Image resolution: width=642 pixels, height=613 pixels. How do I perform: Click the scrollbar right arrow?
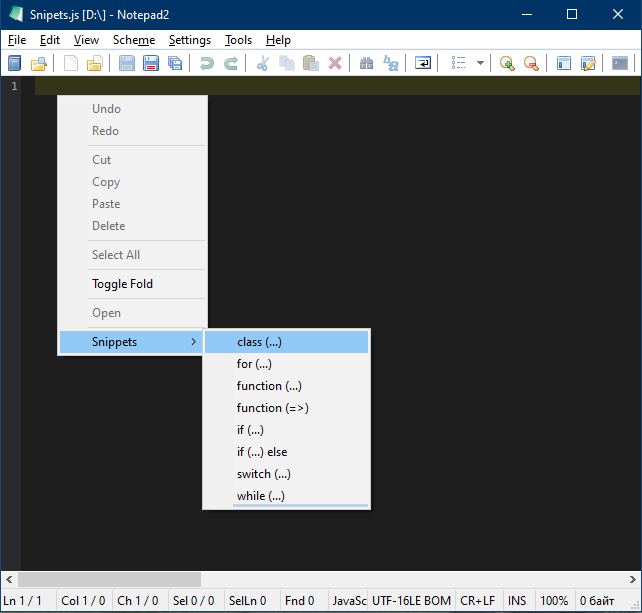pyautogui.click(x=633, y=579)
